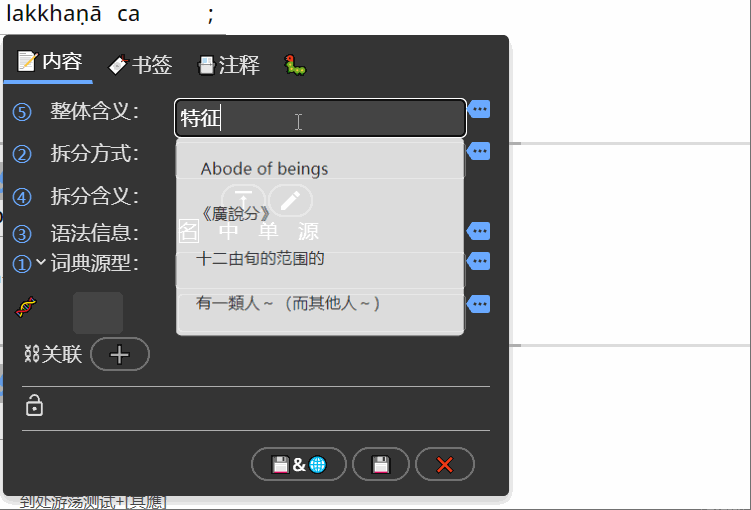751x510 pixels.
Task: Open the caterpillar bug tab
Action: 295,65
